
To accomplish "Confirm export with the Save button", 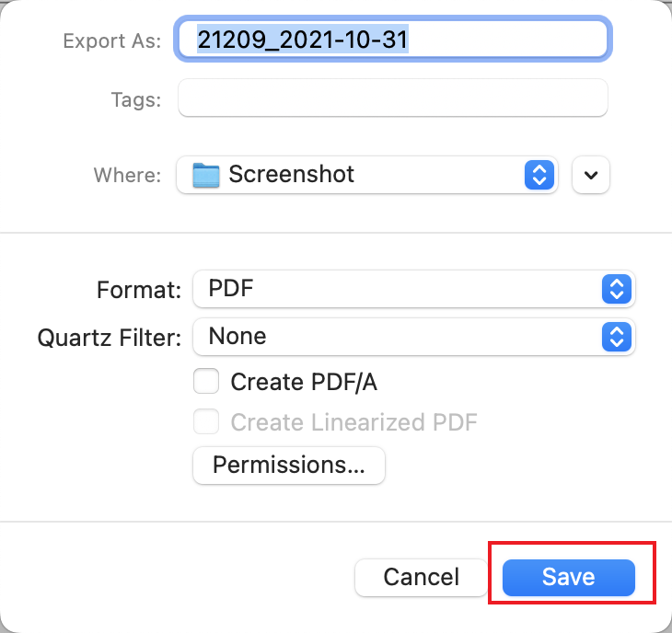I will point(568,577).
